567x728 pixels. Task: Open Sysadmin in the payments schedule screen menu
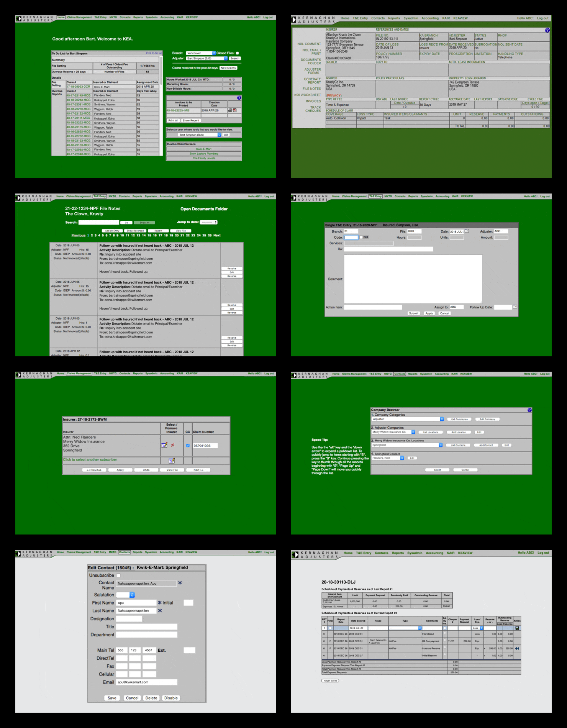point(415,553)
